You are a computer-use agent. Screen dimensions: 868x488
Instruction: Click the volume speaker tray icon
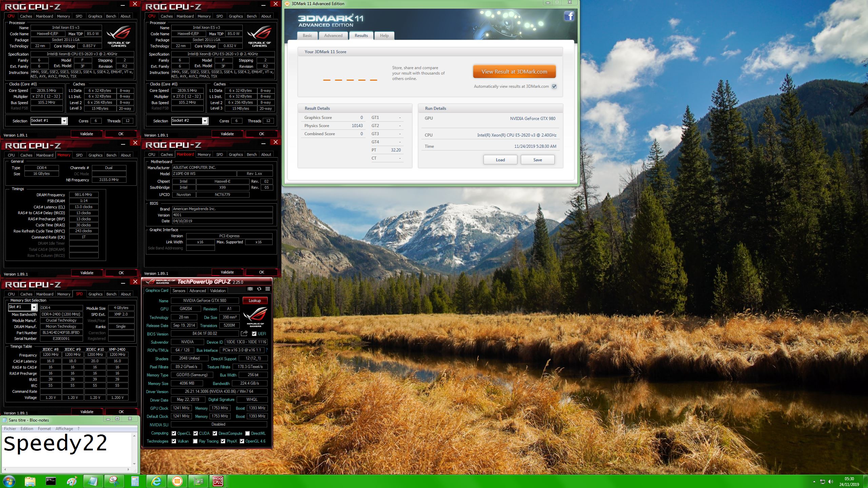tap(830, 482)
